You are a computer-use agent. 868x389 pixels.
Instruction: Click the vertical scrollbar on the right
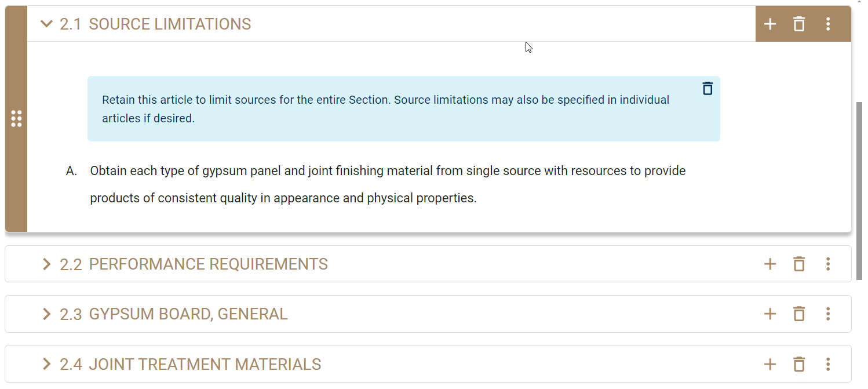point(859,191)
